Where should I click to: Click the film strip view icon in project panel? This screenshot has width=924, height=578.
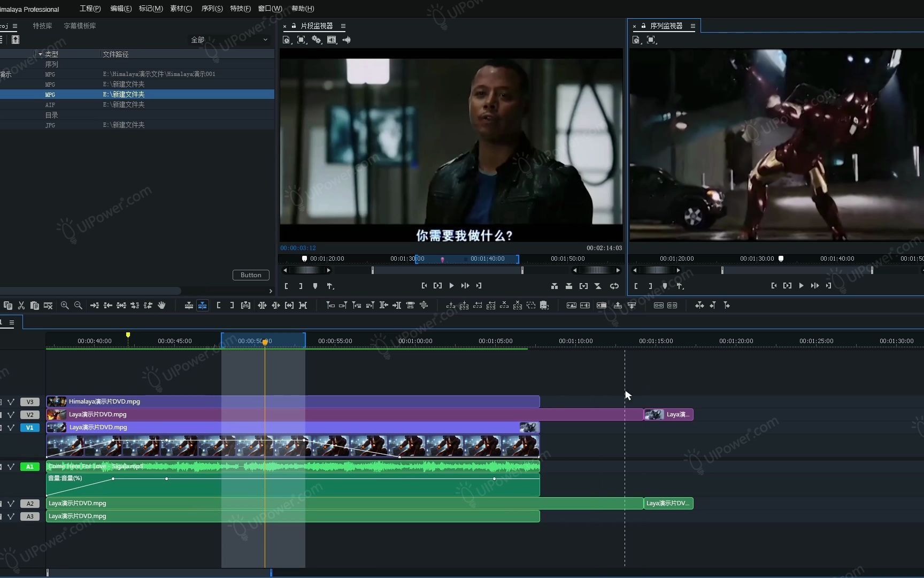point(16,40)
